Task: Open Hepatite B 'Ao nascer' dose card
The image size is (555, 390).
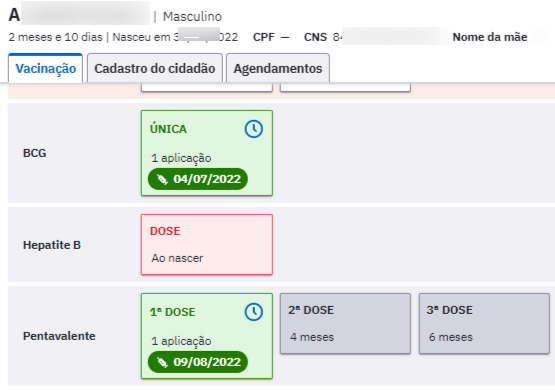Action: click(x=207, y=244)
